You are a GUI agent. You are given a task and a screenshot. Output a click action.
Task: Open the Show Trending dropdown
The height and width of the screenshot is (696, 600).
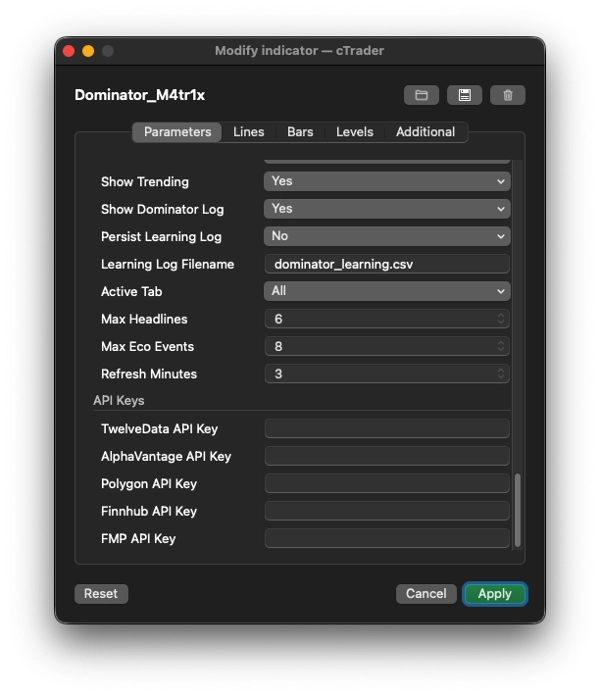coord(387,181)
